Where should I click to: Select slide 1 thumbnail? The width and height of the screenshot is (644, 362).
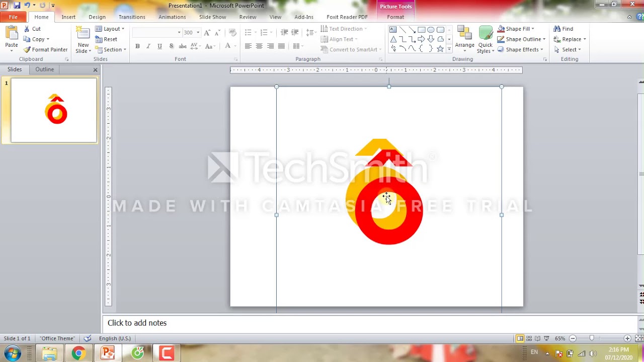(x=54, y=111)
